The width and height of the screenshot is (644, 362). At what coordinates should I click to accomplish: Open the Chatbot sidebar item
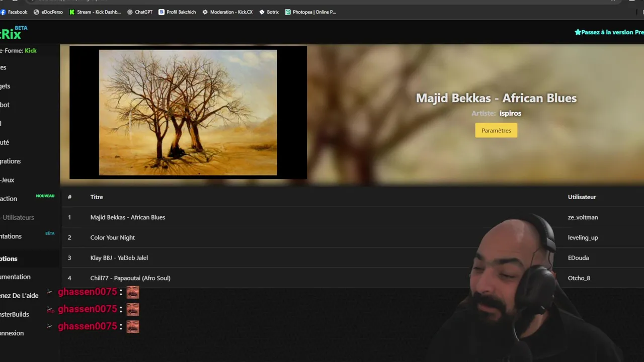point(5,105)
